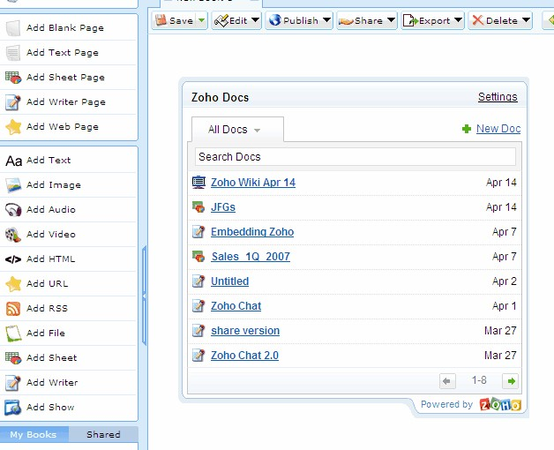The width and height of the screenshot is (554, 450).
Task: Click the New Doc link
Action: [498, 129]
